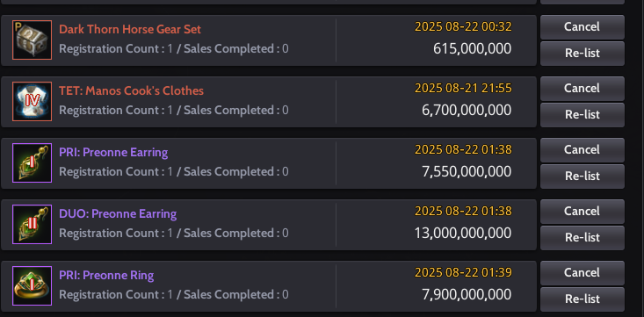
Task: Re-list the PRI Preonne Earring
Action: 582,177
